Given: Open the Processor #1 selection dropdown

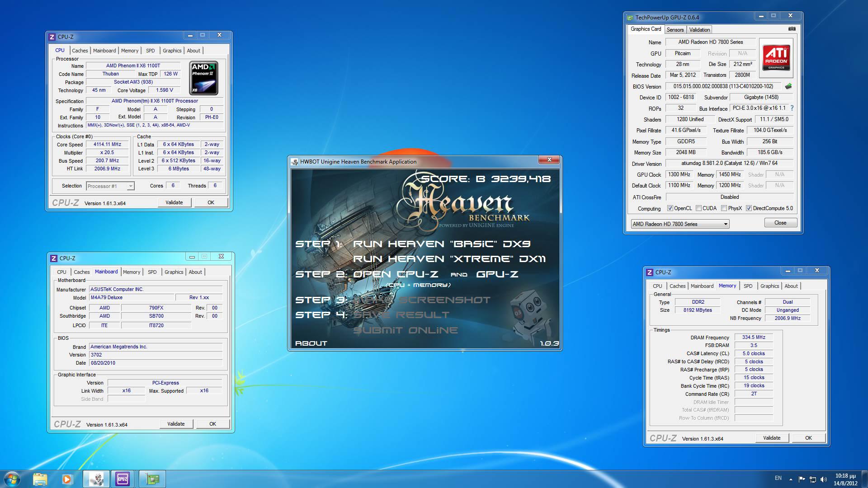Looking at the screenshot, I should [110, 186].
